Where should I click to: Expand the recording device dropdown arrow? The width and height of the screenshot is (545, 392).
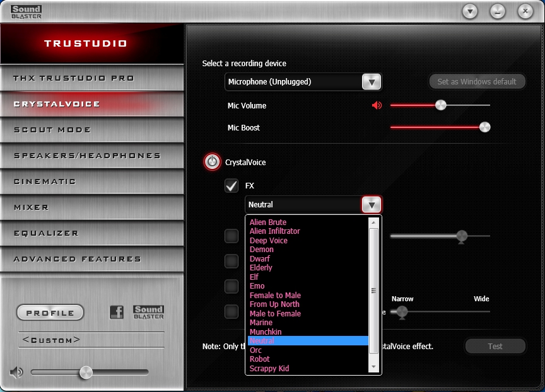pyautogui.click(x=371, y=82)
